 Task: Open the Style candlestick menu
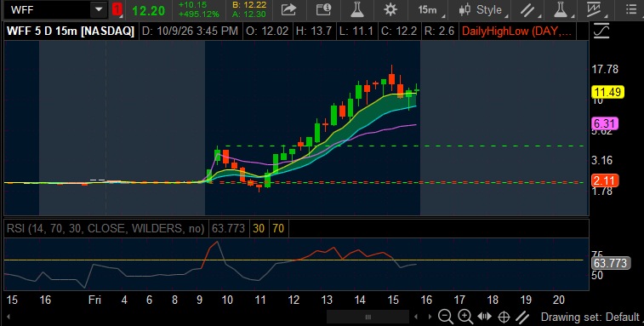click(482, 10)
